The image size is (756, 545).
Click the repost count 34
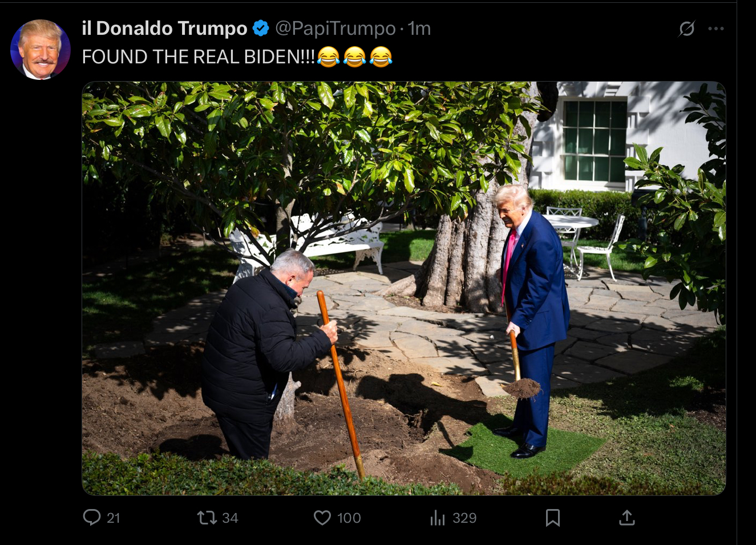pyautogui.click(x=230, y=518)
